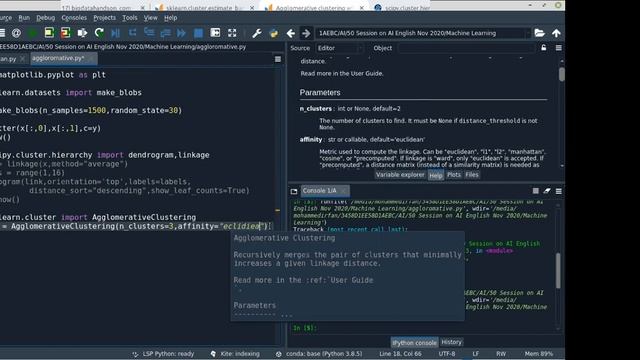Viewport: 640px width, 360px height.
Task: Step over the current line in the debugger
Action: pos(132,33)
